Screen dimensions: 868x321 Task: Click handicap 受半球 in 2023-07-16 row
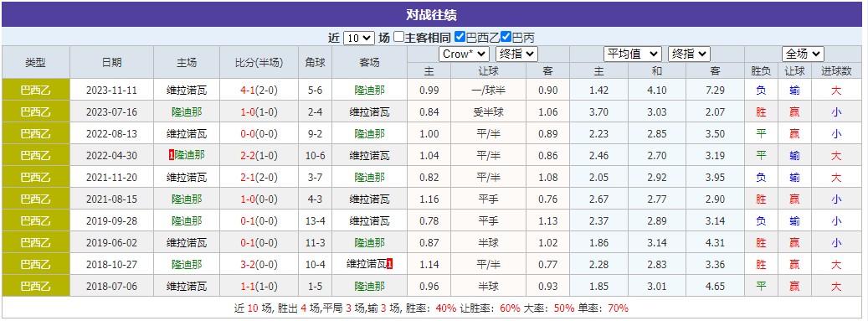click(x=488, y=112)
